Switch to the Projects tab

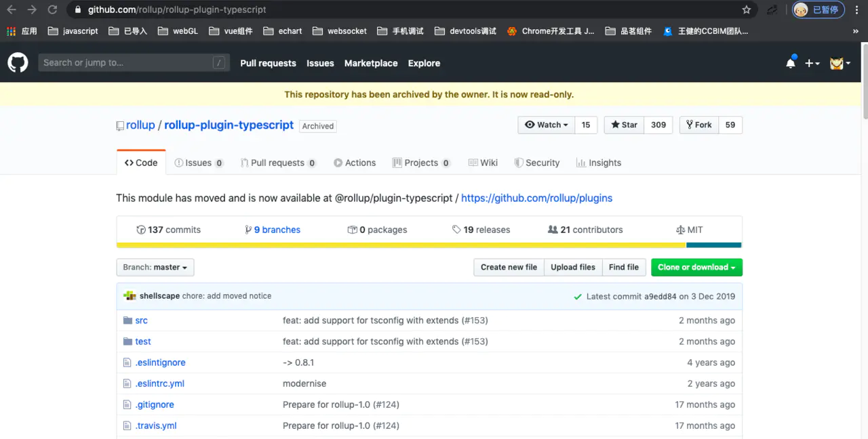click(421, 163)
